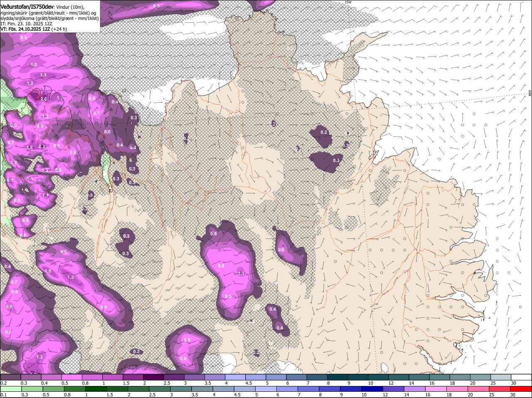Select the upper legend swatch between 0.5 and 0.8

point(71,377)
